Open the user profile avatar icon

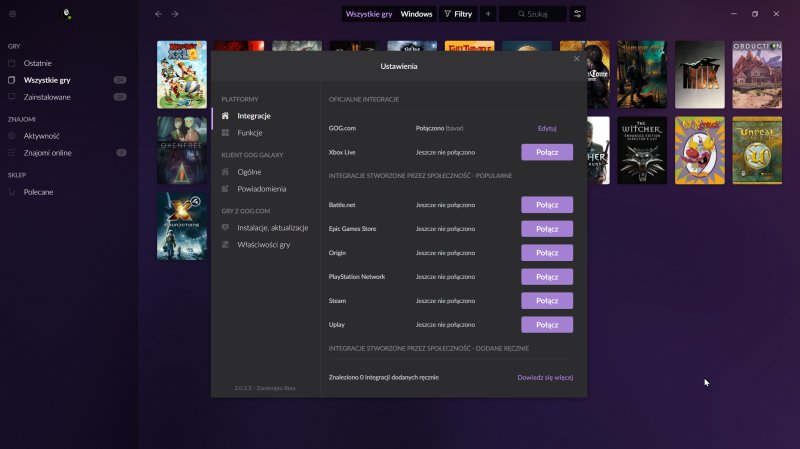coord(66,13)
